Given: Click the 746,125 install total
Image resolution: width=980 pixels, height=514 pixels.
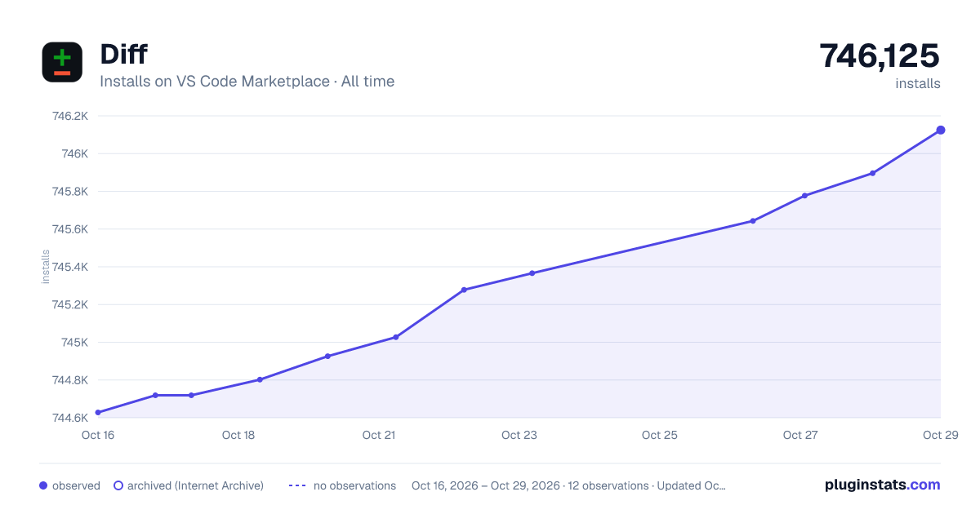Looking at the screenshot, I should coord(880,55).
